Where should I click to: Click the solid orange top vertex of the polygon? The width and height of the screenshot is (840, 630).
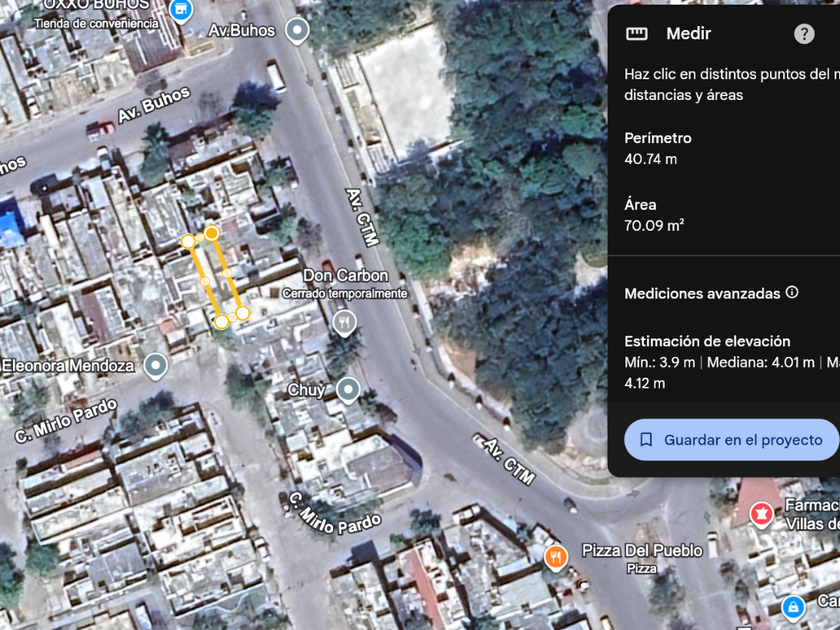pos(212,233)
